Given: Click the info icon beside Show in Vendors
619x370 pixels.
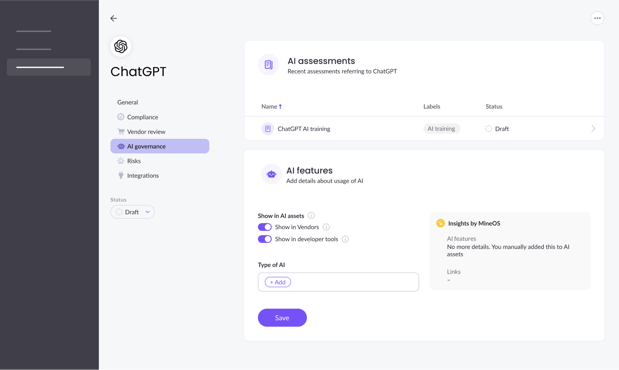Looking at the screenshot, I should (326, 227).
